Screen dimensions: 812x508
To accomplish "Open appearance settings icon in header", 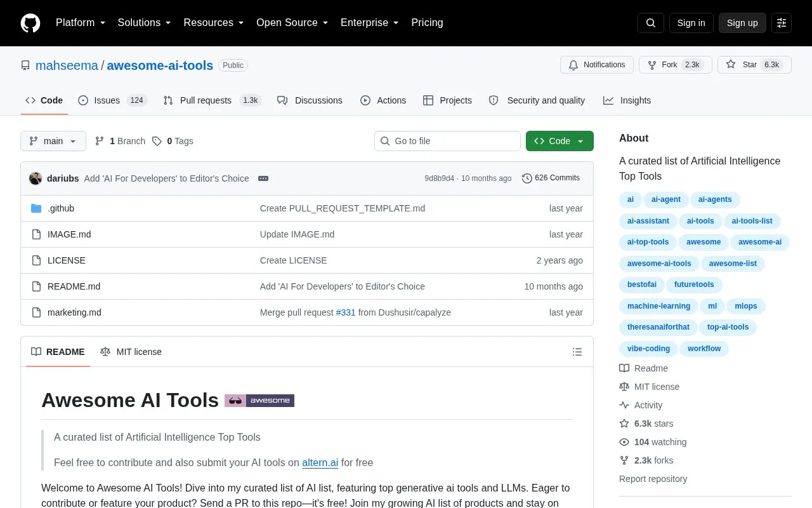I will (782, 23).
